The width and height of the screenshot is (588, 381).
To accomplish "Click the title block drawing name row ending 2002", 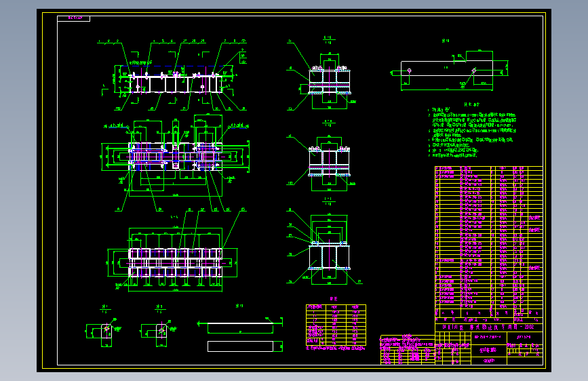I will click(488, 327).
